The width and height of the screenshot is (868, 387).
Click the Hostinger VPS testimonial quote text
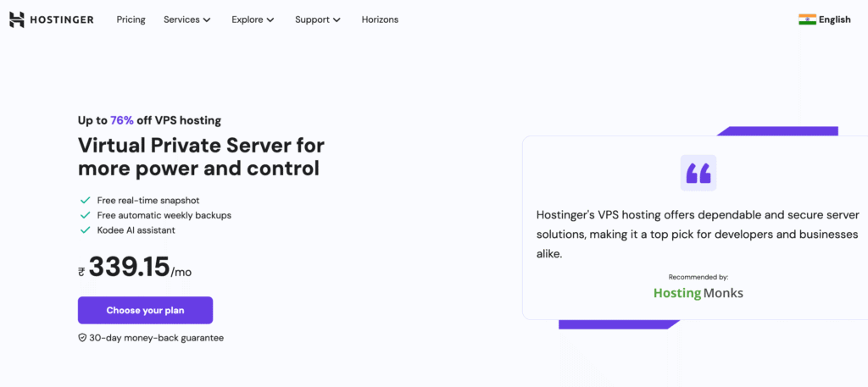click(x=698, y=235)
